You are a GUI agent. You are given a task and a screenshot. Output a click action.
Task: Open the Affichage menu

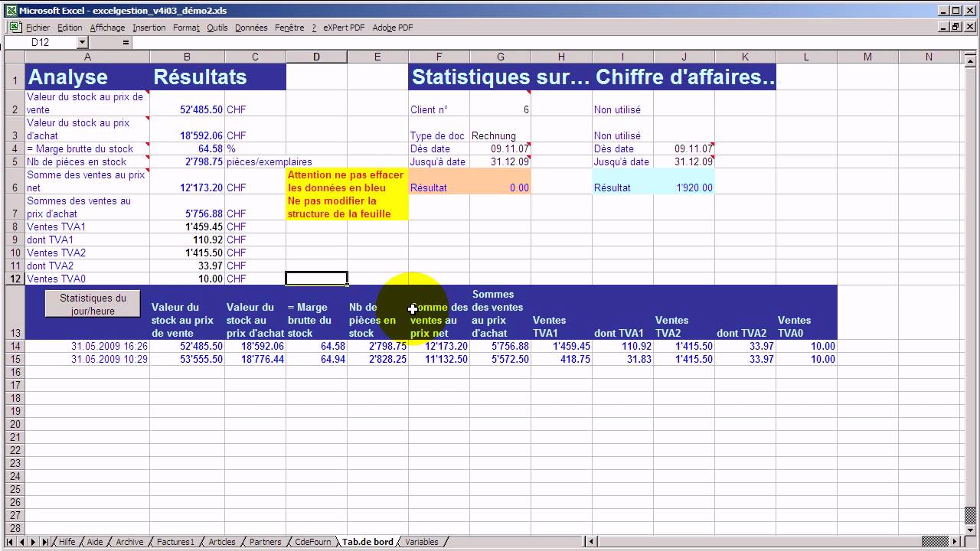pyautogui.click(x=107, y=28)
